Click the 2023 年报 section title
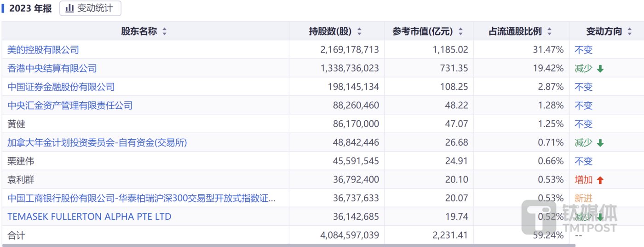The height and width of the screenshot is (247, 644). [x=30, y=8]
